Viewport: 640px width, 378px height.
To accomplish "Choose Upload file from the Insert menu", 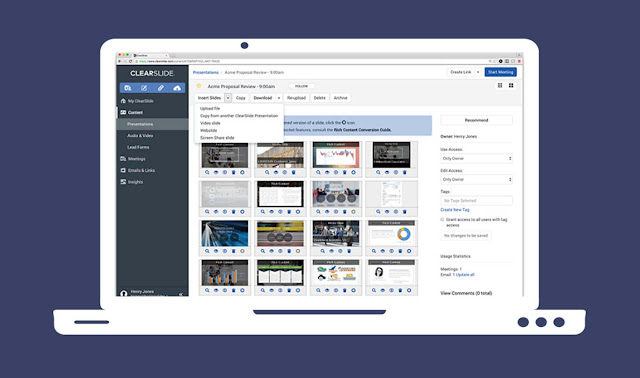I will pyautogui.click(x=210, y=109).
